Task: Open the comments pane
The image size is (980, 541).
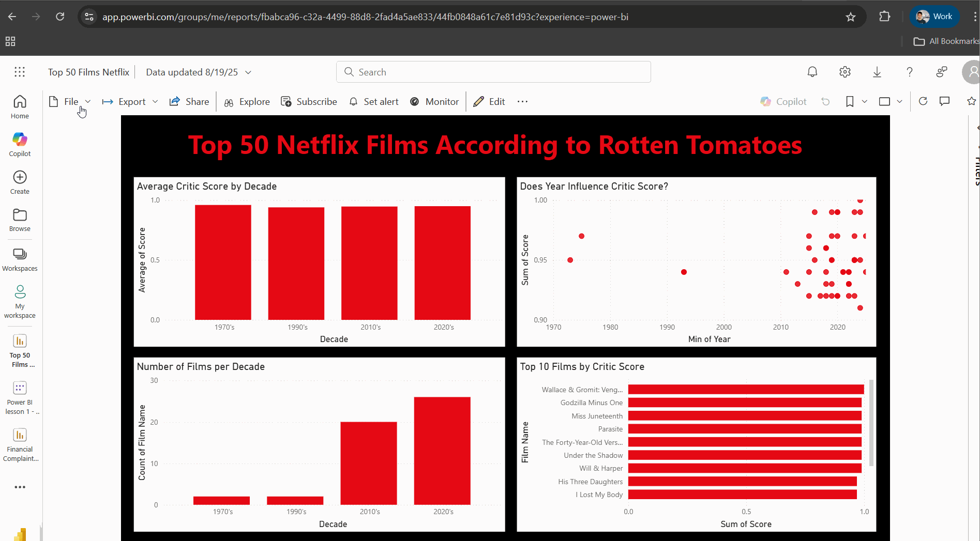Action: (945, 101)
